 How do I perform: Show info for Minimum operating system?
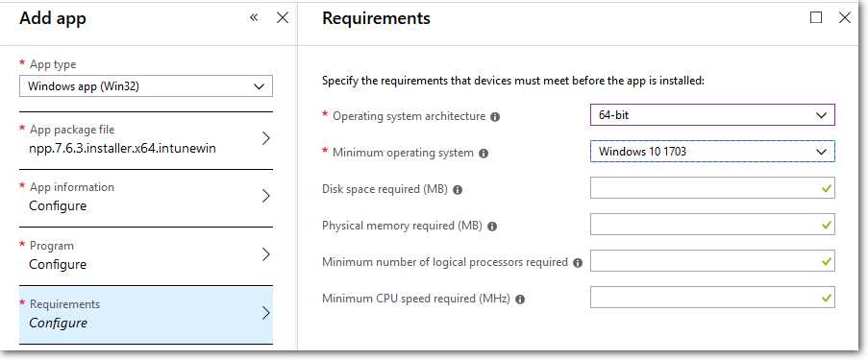tap(484, 154)
